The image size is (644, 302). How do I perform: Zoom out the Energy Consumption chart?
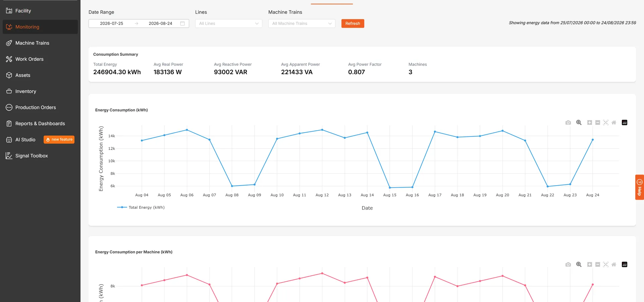click(x=597, y=122)
